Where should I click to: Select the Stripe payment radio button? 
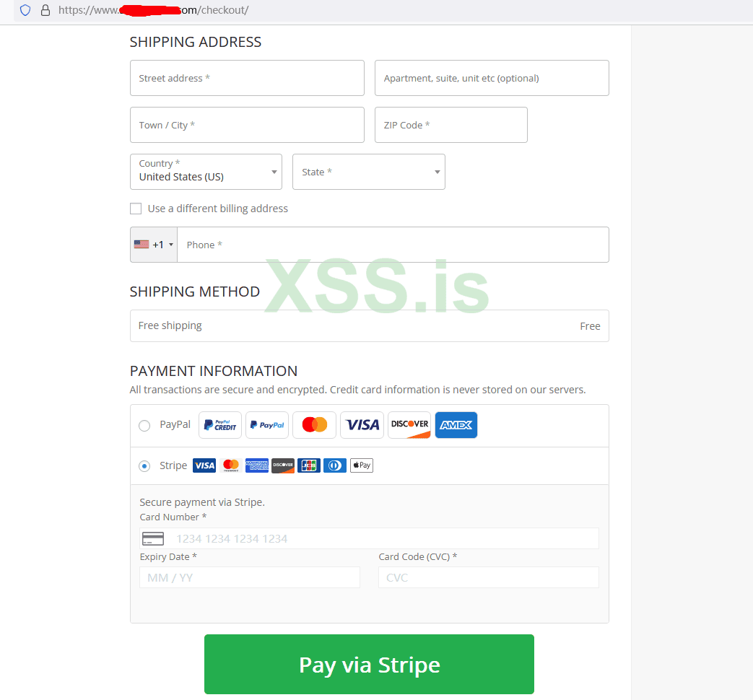(144, 465)
